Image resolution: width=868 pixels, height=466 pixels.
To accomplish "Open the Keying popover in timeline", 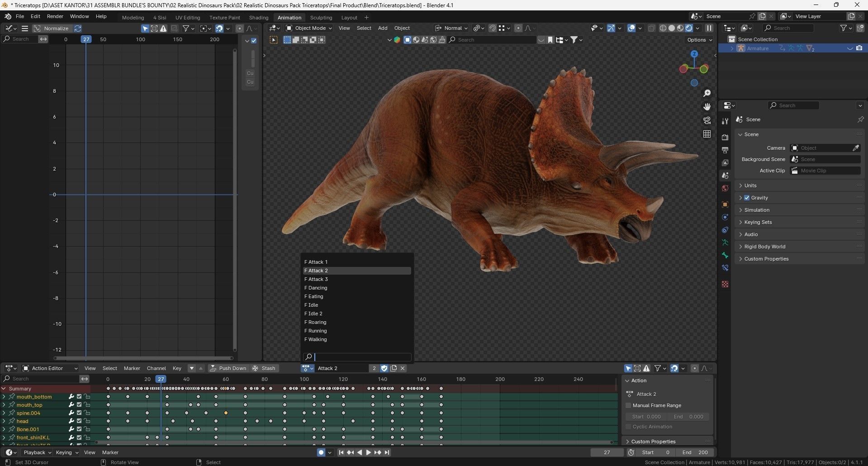I will click(67, 452).
